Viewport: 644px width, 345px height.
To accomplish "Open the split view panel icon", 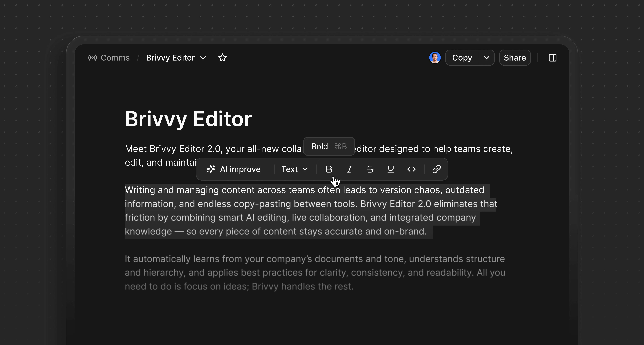I will [553, 57].
